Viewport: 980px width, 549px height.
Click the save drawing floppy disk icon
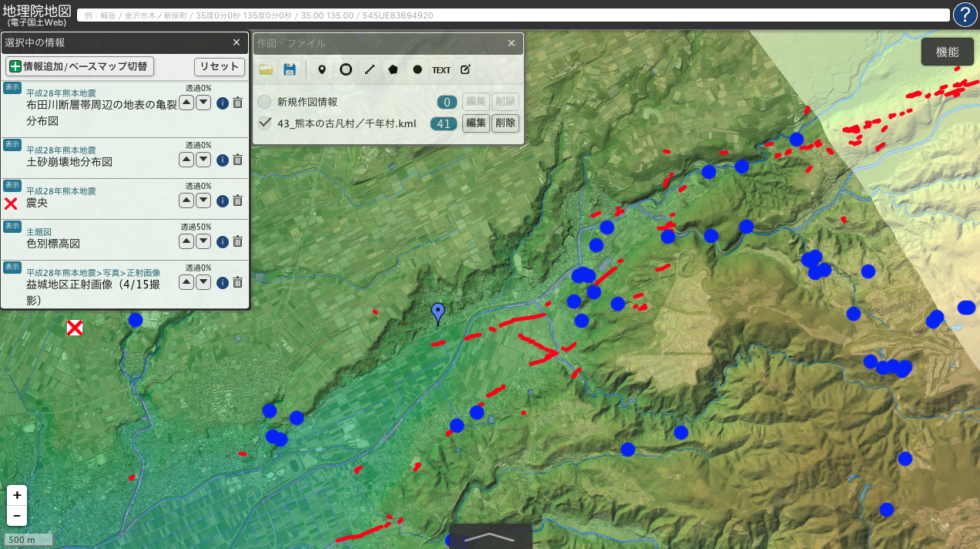pyautogui.click(x=290, y=69)
